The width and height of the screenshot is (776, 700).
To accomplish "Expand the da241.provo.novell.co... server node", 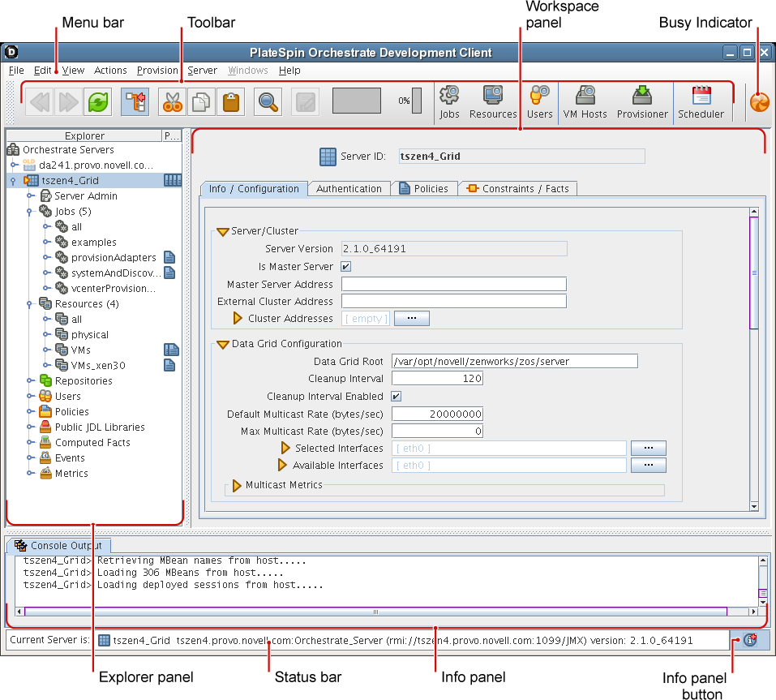I will click(x=14, y=165).
